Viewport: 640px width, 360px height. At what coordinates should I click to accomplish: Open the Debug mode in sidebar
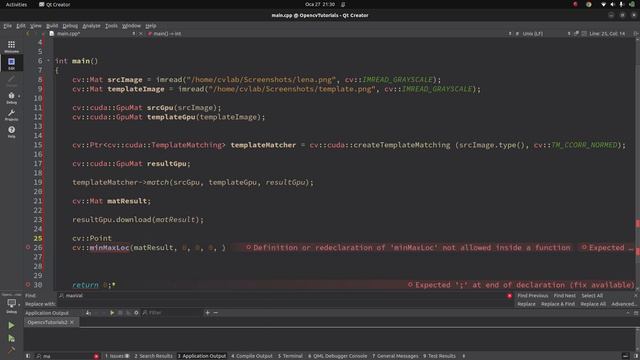coord(11,98)
